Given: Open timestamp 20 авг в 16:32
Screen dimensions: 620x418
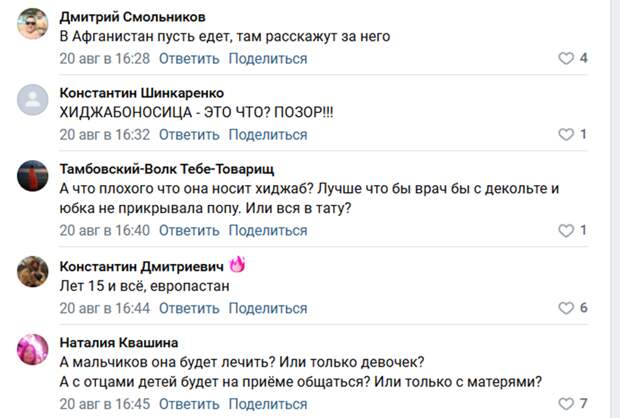Looking at the screenshot, I should pyautogui.click(x=104, y=135).
